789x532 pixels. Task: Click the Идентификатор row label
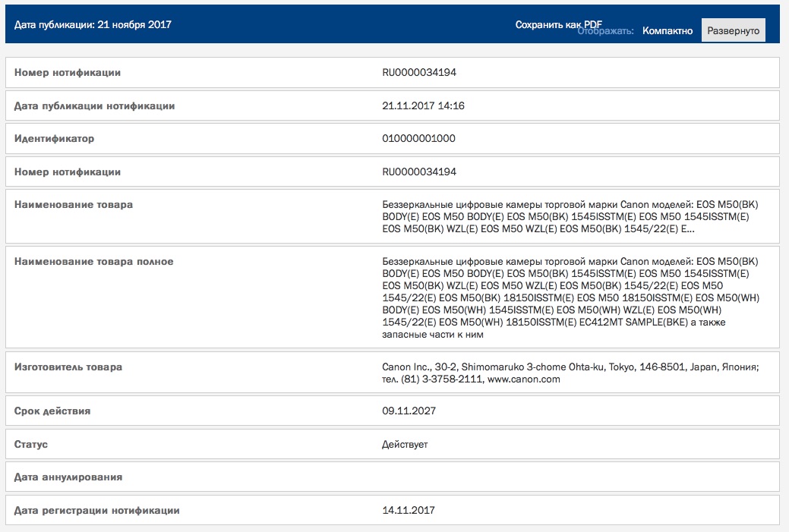tap(54, 138)
